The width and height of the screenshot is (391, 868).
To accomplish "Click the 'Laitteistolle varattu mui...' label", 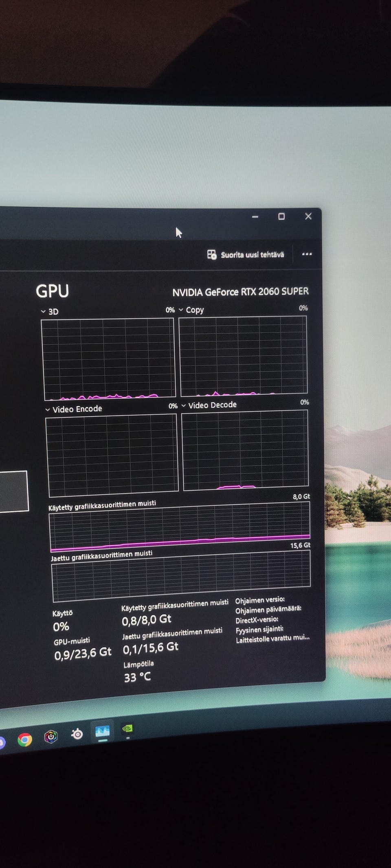I will (272, 638).
